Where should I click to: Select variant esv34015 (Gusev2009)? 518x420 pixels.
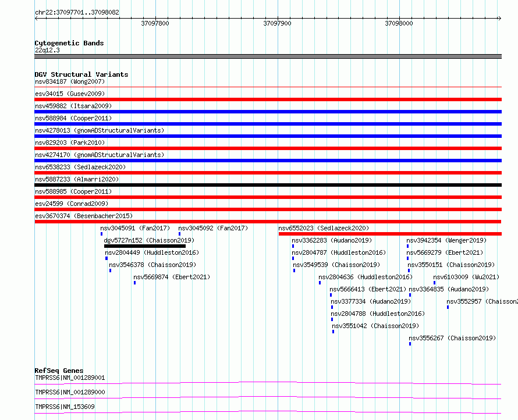pyautogui.click(x=70, y=94)
